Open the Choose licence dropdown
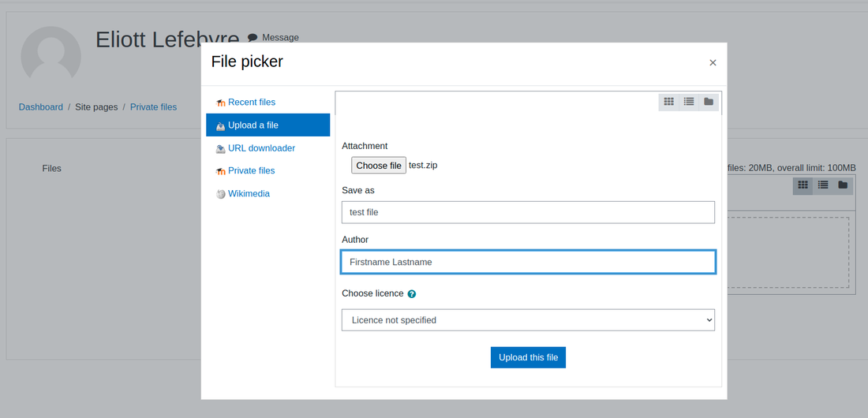This screenshot has width=868, height=418. point(528,320)
